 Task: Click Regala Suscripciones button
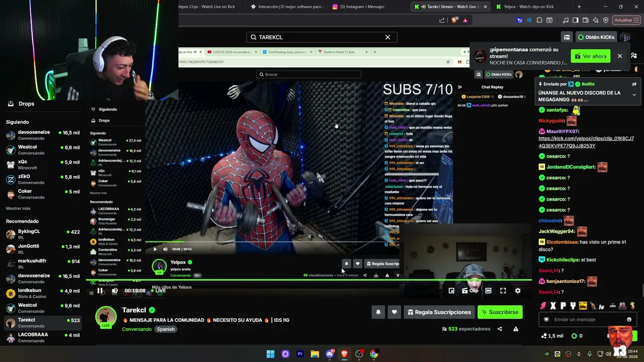[x=439, y=312]
